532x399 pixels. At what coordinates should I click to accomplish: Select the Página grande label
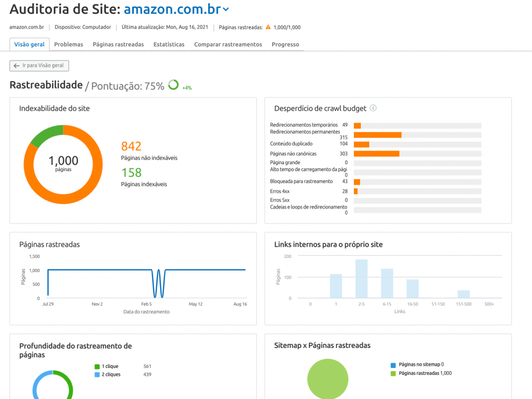pyautogui.click(x=285, y=162)
